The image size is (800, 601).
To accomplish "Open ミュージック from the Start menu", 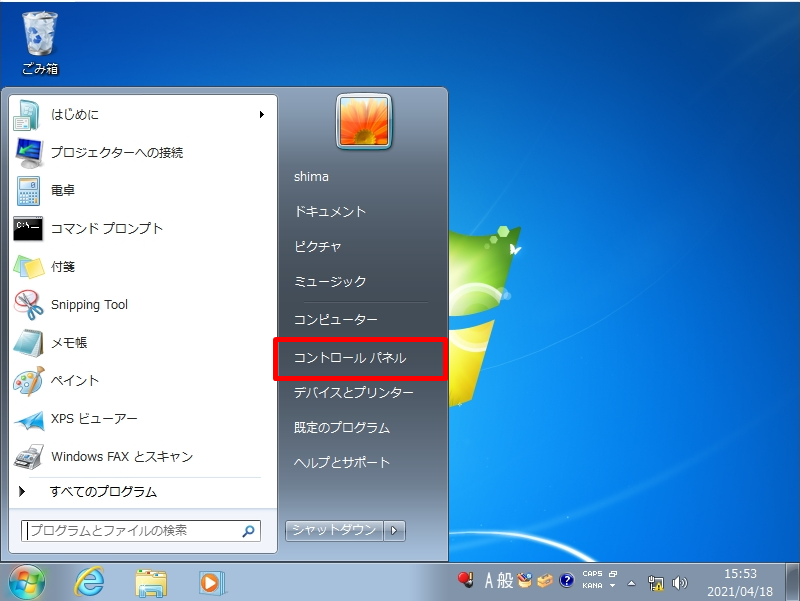I will 330,282.
